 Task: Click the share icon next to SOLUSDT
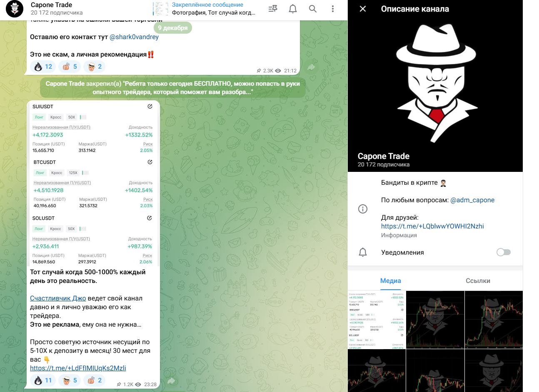tap(150, 218)
